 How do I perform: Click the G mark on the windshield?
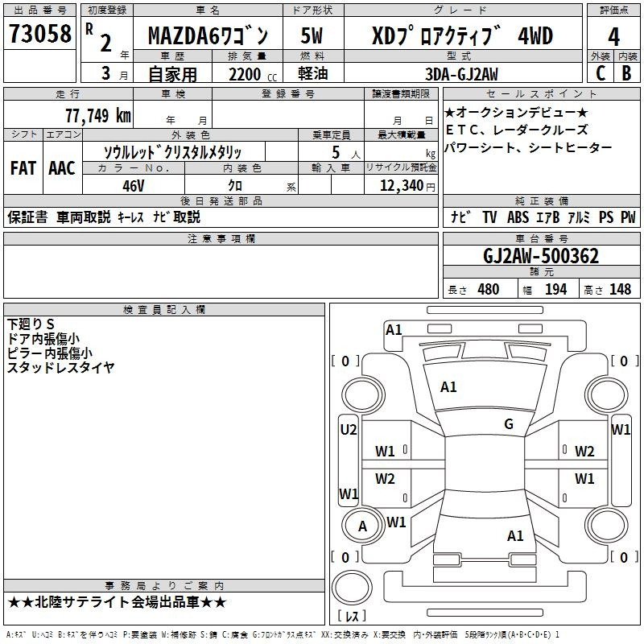[x=508, y=424]
